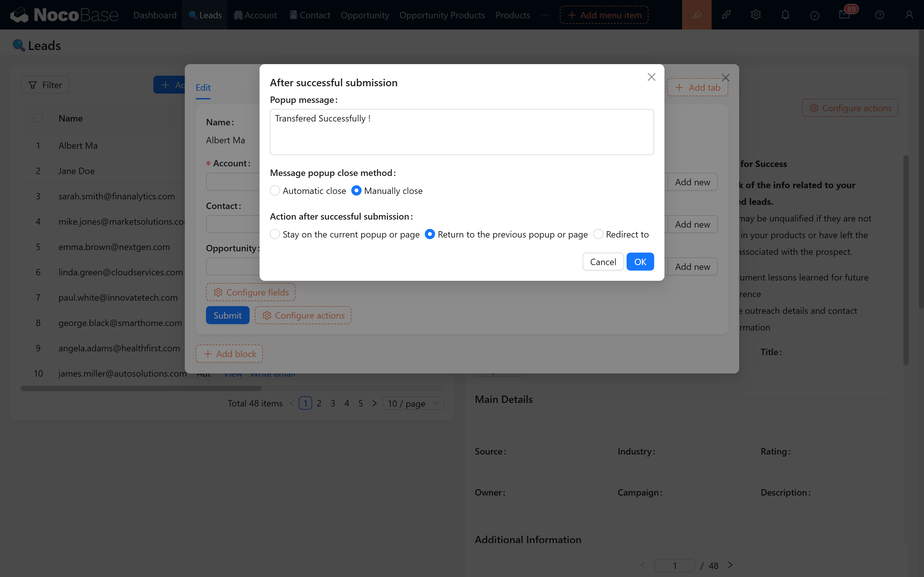Choose the Redirect to radio option
This screenshot has width=924, height=577.
598,234
